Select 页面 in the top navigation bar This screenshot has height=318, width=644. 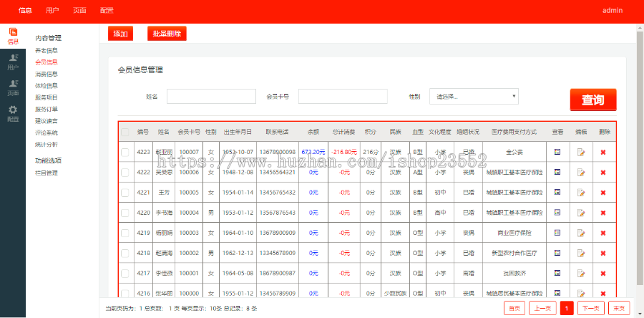pos(79,11)
